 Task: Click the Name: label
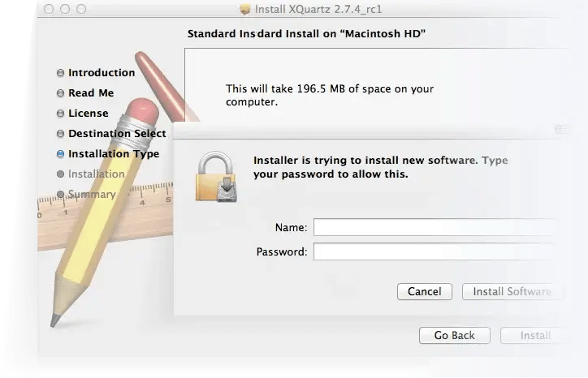coord(291,227)
